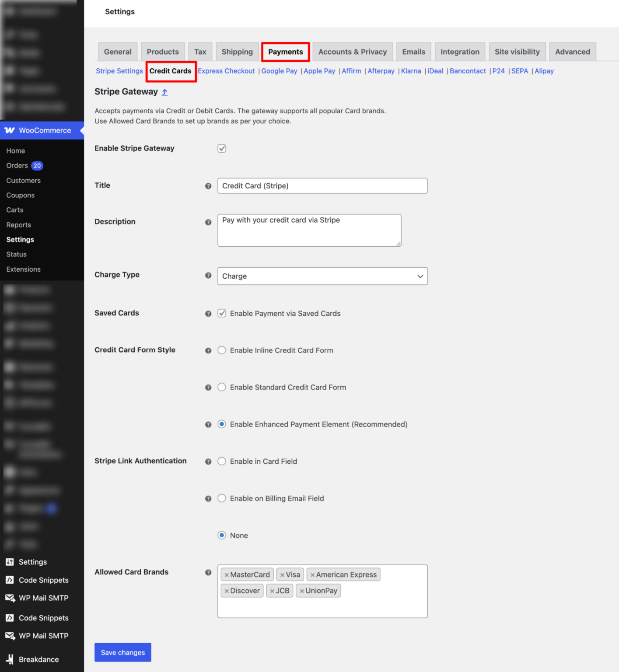Open the Express Checkout link
619x672 pixels.
[226, 70]
